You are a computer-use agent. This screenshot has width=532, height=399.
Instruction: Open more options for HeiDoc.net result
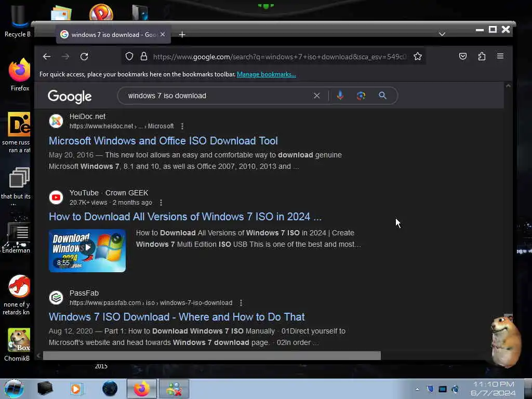182,126
